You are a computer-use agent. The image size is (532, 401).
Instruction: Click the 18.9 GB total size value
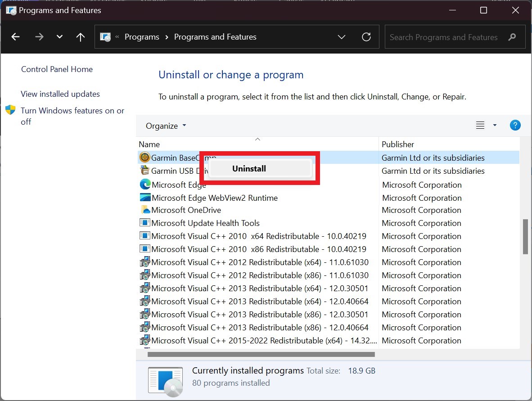pyautogui.click(x=362, y=371)
